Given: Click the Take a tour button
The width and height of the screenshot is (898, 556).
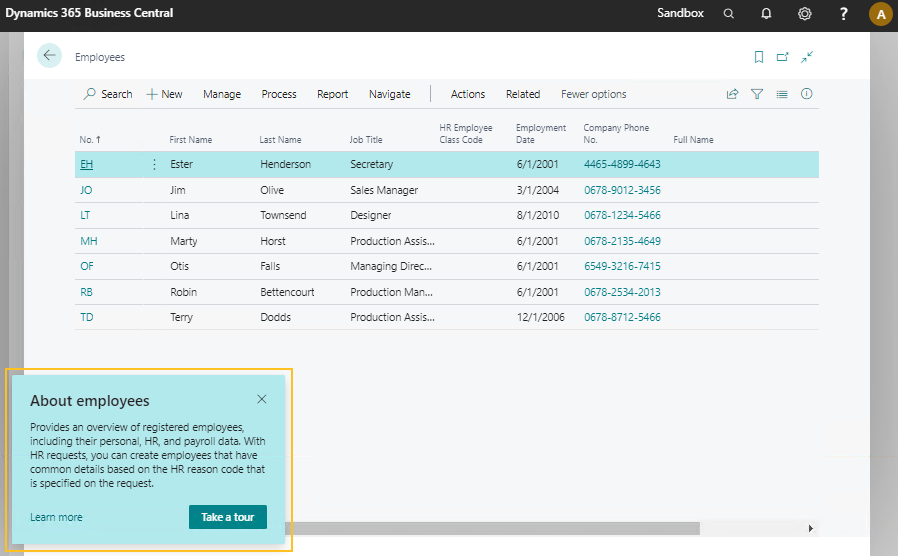Looking at the screenshot, I should 228,517.
